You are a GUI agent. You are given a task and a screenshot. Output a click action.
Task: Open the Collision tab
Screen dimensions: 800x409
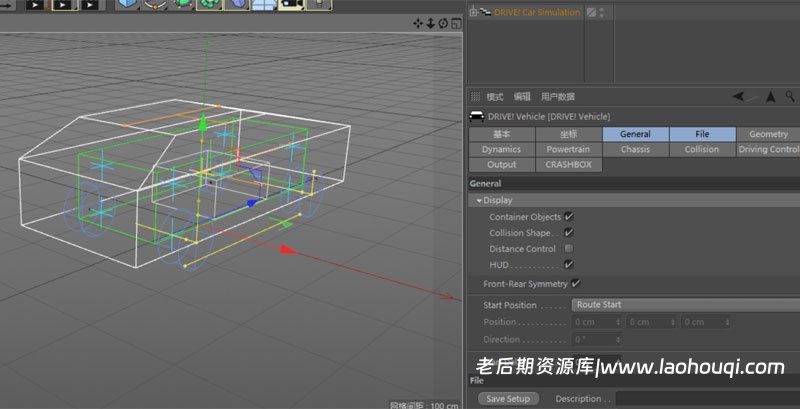point(701,149)
